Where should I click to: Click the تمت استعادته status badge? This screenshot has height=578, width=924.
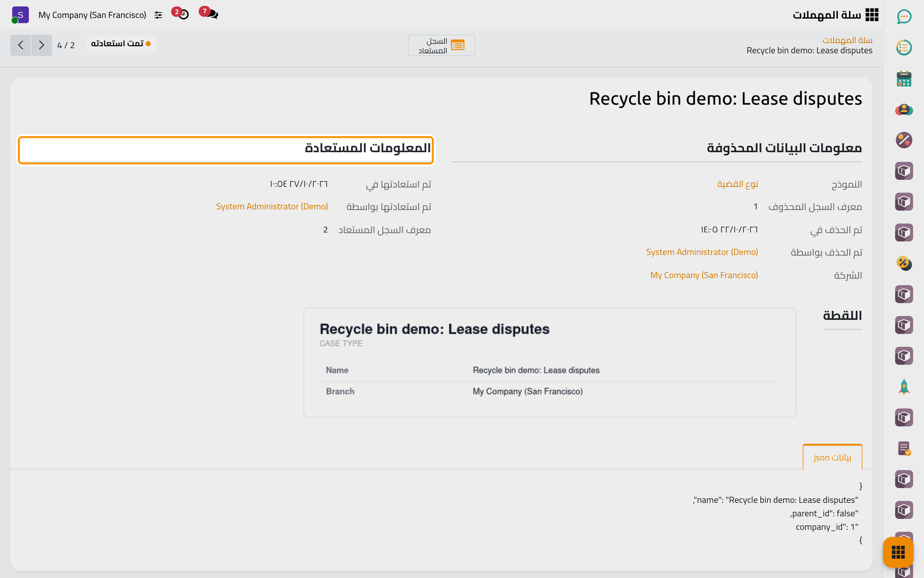coord(121,43)
